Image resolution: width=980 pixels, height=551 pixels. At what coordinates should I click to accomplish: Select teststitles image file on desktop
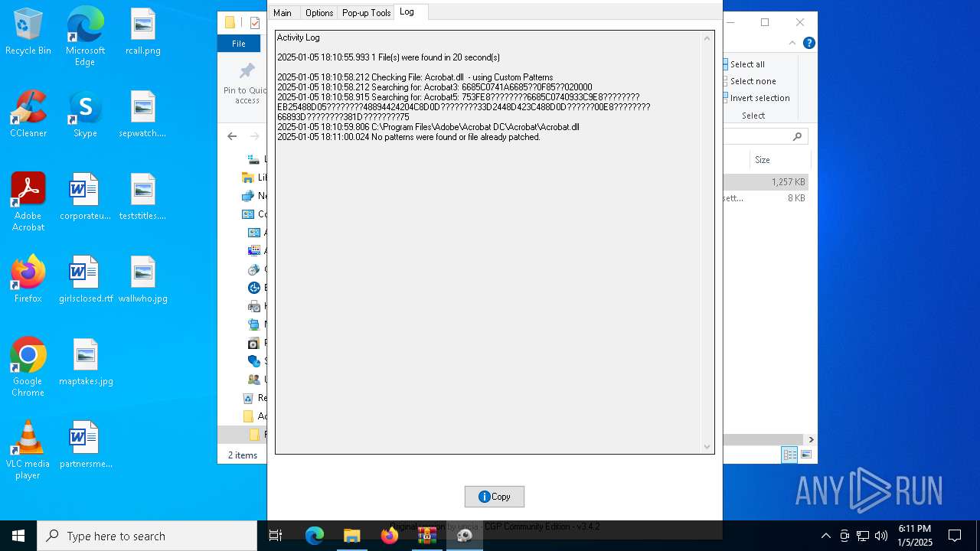143,197
